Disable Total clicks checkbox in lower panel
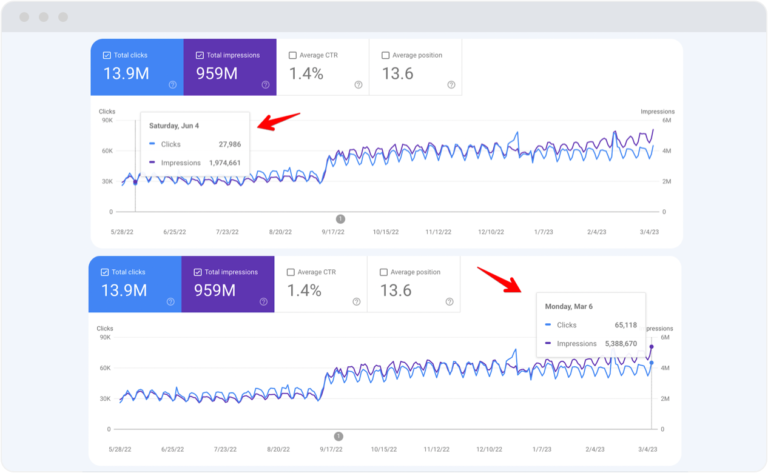This screenshot has width=768, height=473. pyautogui.click(x=106, y=272)
